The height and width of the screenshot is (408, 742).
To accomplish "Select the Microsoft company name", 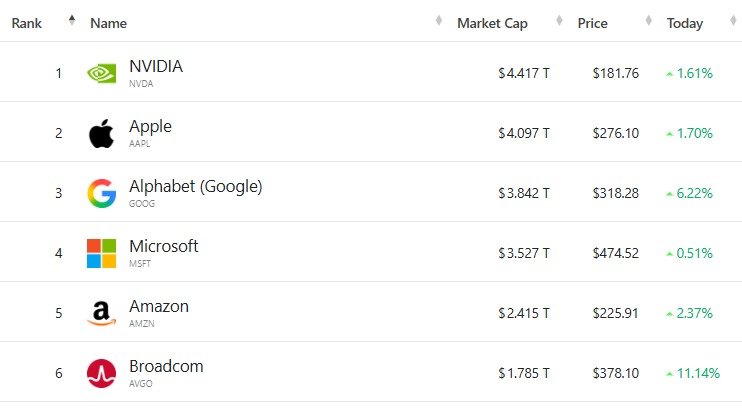I will pos(163,247).
